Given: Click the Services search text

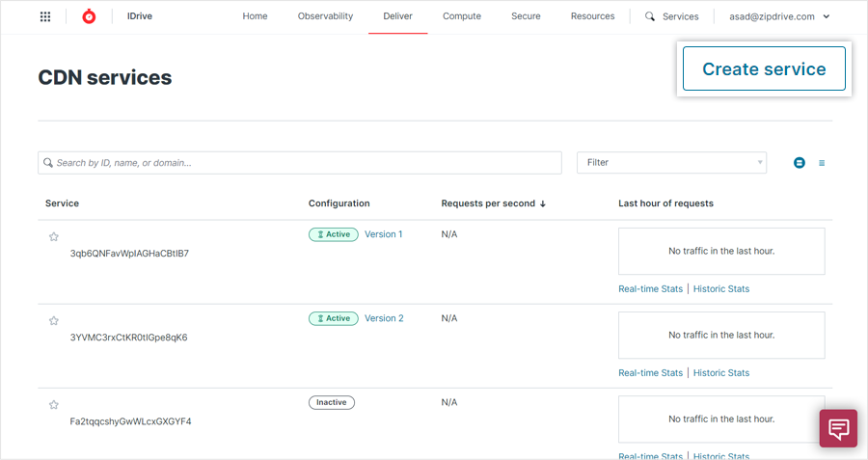Looking at the screenshot, I should pos(680,16).
